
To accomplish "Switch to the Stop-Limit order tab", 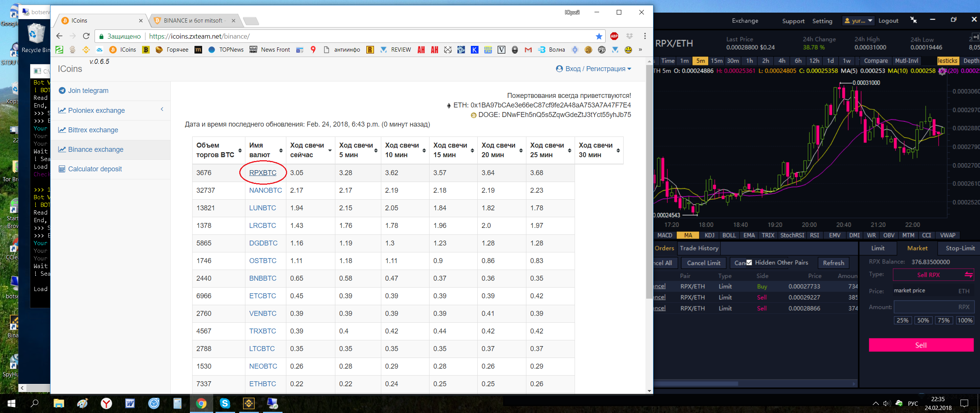I will coord(960,248).
